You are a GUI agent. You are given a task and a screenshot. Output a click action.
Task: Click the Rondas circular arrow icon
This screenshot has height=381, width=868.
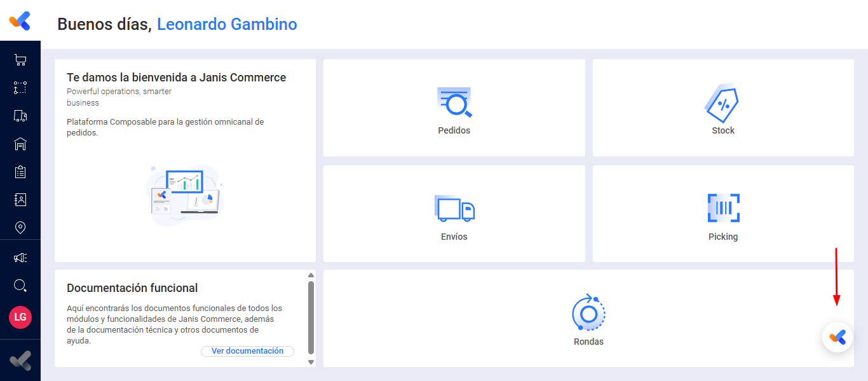point(588,312)
